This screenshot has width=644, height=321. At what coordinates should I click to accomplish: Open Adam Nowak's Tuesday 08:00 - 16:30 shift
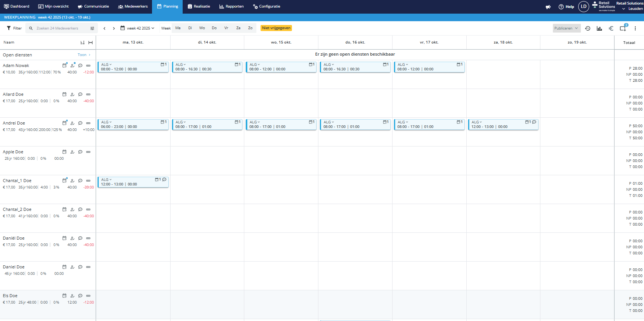(207, 67)
